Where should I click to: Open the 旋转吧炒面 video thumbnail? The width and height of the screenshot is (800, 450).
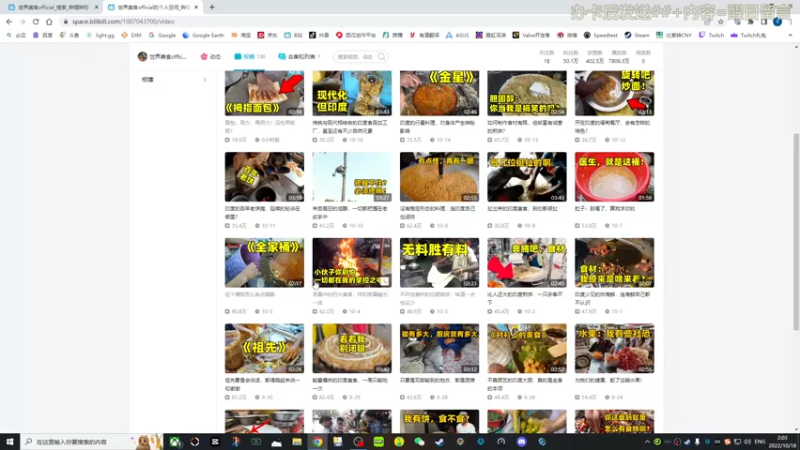pyautogui.click(x=614, y=93)
